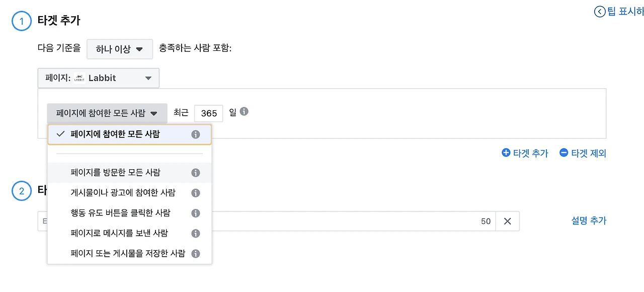Click info icon for 페이지에 참여한 모든 사람 option
Screen dimensions: 644x292
pos(196,134)
